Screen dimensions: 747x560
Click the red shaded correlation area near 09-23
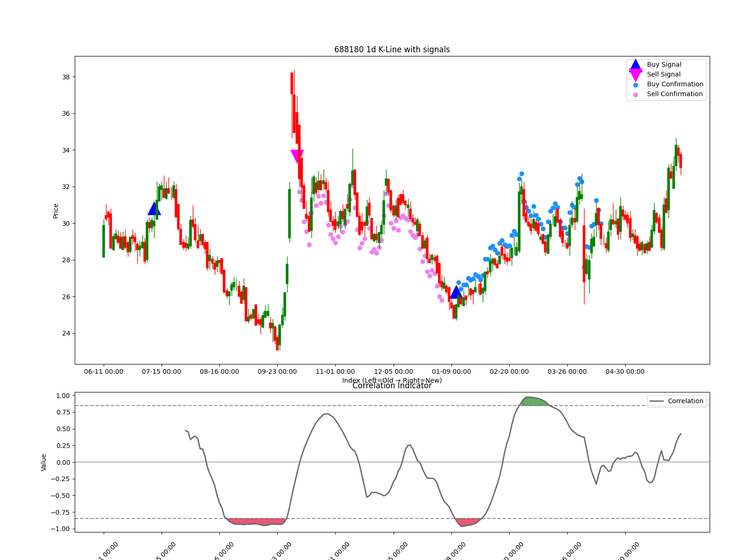(x=257, y=522)
